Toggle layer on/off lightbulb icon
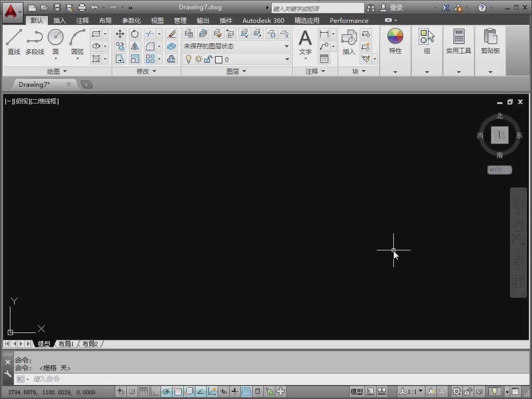 (x=189, y=59)
